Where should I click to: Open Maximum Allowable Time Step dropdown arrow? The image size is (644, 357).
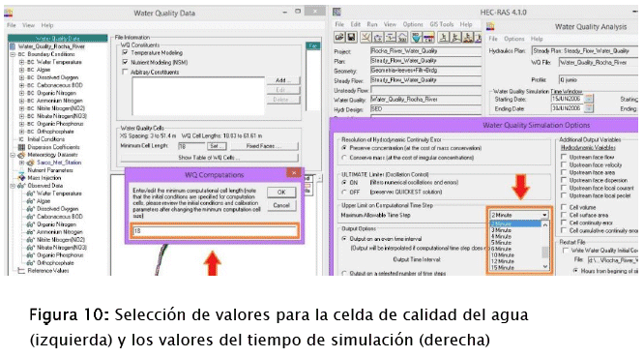click(x=544, y=215)
